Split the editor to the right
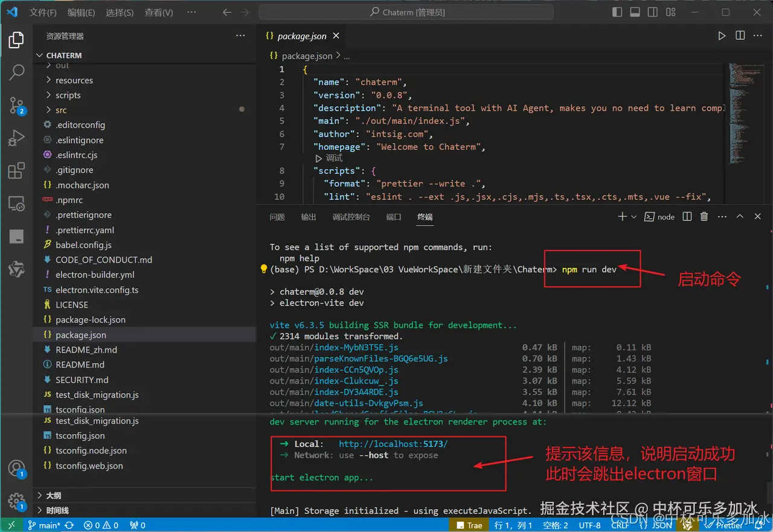Image resolution: width=773 pixels, height=532 pixels. (740, 36)
